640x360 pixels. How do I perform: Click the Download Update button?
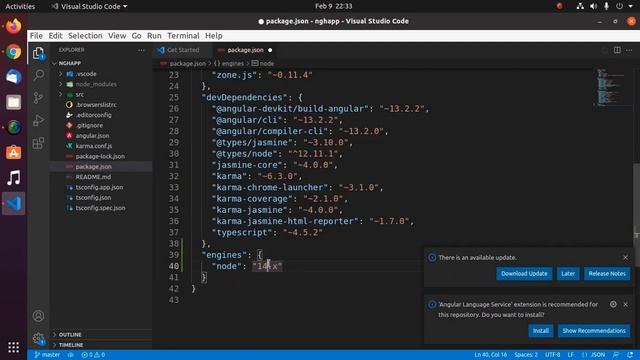point(524,273)
